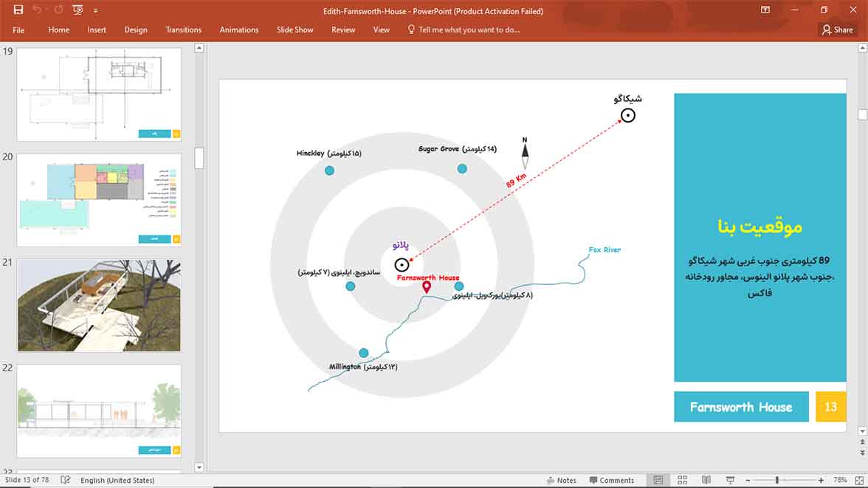Select the شیکاگو circle marker
Viewport: 868px width, 488px height.
pos(627,115)
